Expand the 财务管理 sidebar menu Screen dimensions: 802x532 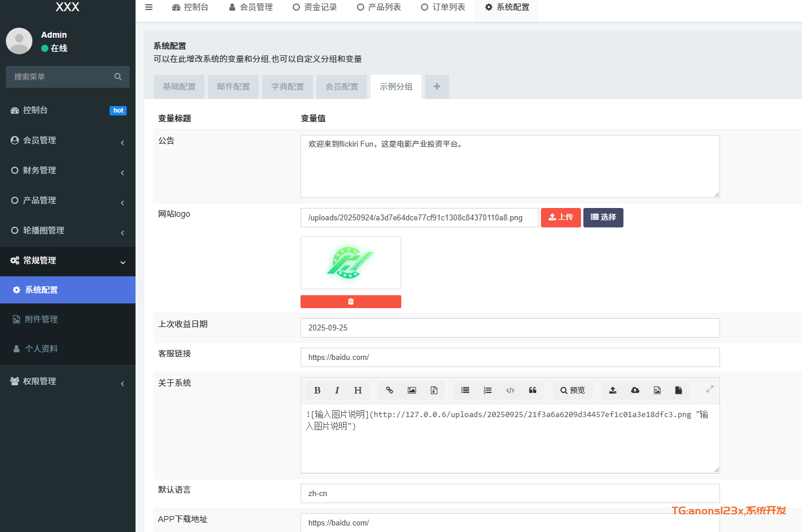[68, 170]
